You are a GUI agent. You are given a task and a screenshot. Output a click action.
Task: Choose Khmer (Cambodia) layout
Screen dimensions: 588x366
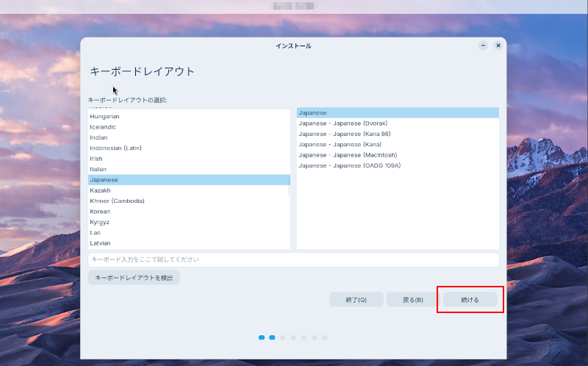(117, 201)
